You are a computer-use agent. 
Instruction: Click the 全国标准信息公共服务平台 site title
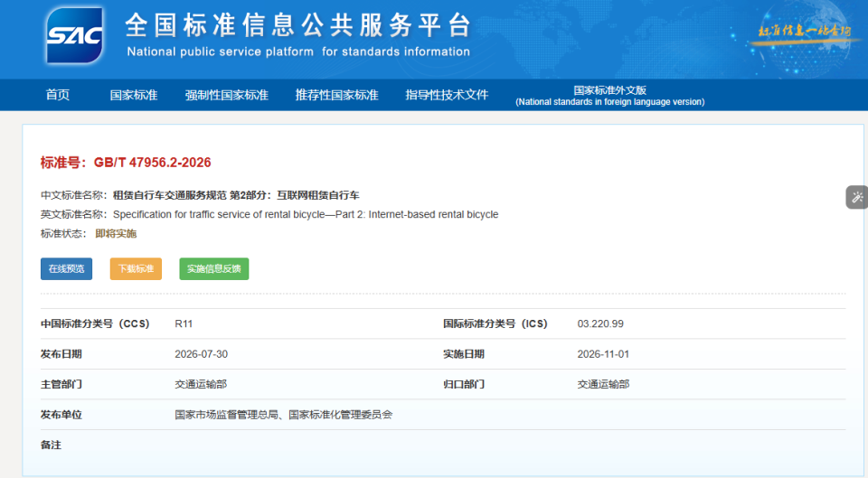point(297,25)
